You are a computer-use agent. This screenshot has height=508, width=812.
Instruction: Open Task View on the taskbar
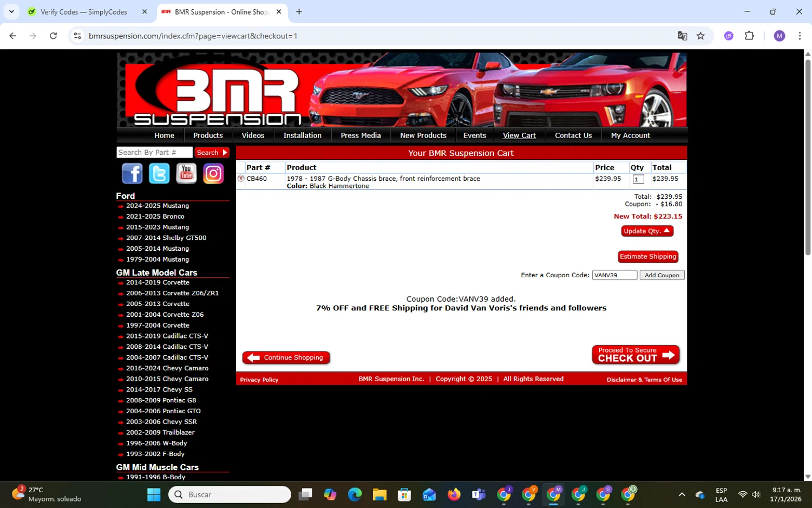point(305,494)
